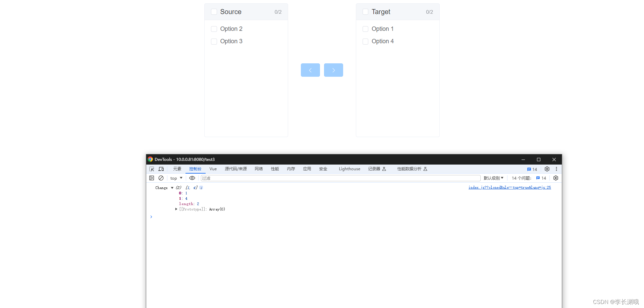
Task: Open the index.js source link
Action: tap(509, 187)
